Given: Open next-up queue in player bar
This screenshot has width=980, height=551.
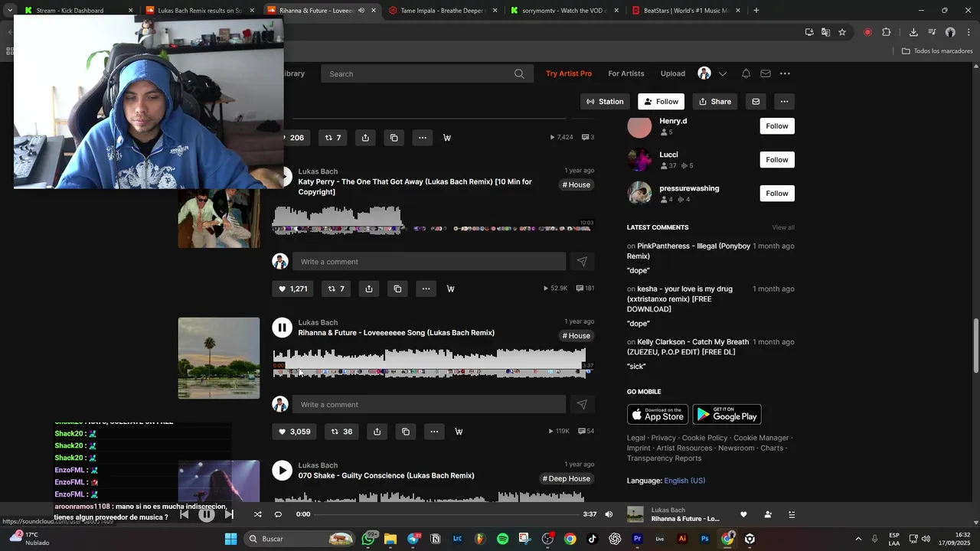Looking at the screenshot, I should click(792, 514).
